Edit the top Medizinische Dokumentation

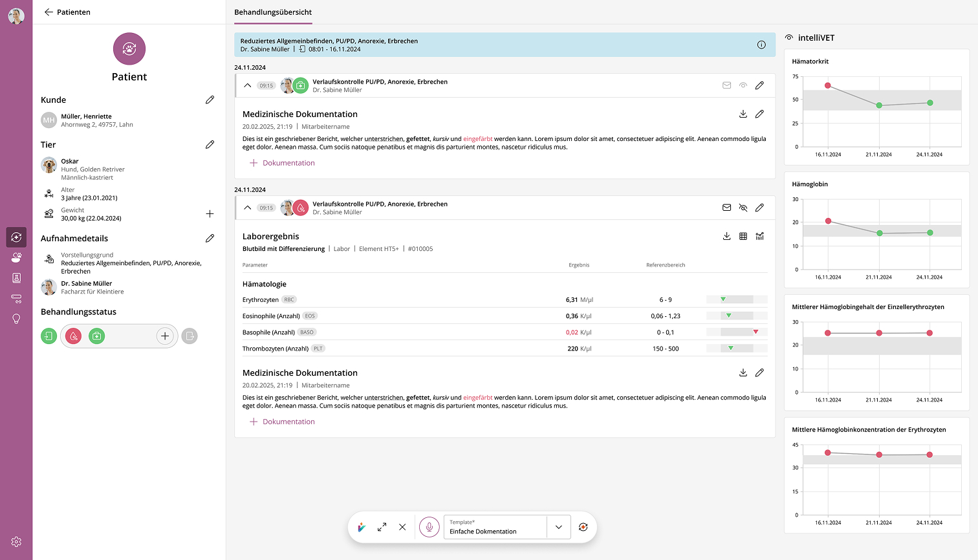759,114
